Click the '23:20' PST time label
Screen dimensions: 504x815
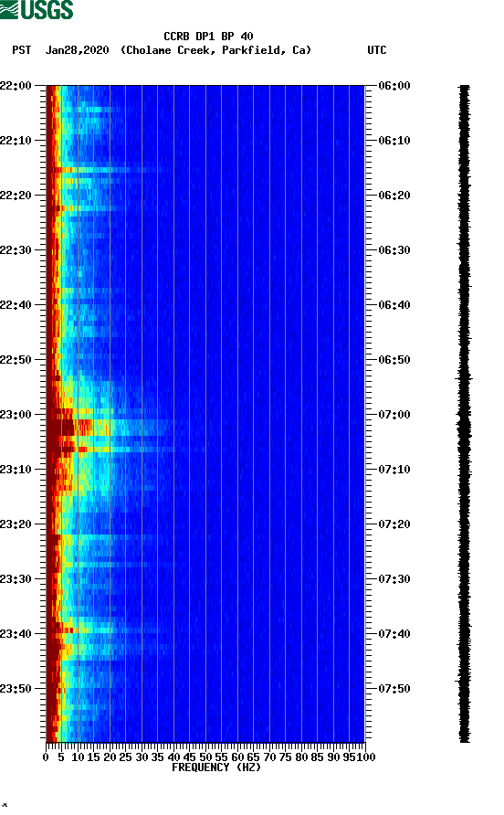click(16, 524)
